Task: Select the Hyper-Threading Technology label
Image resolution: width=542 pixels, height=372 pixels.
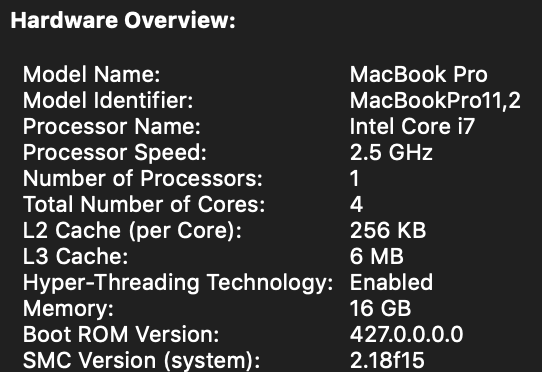Action: coord(178,283)
